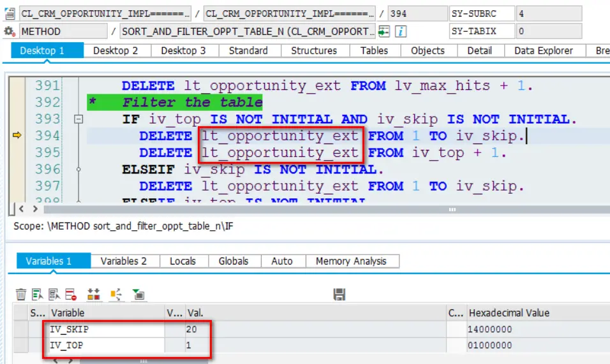Click the source program list icon in header

click(10, 13)
